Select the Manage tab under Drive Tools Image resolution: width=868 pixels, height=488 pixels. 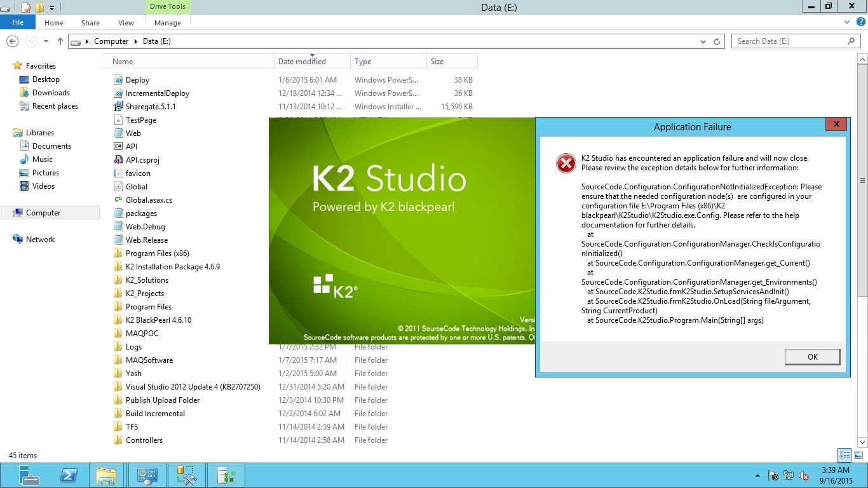[x=168, y=23]
